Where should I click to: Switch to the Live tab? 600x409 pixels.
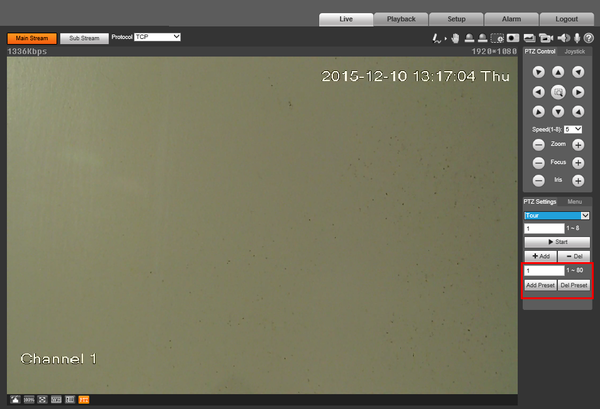point(346,19)
